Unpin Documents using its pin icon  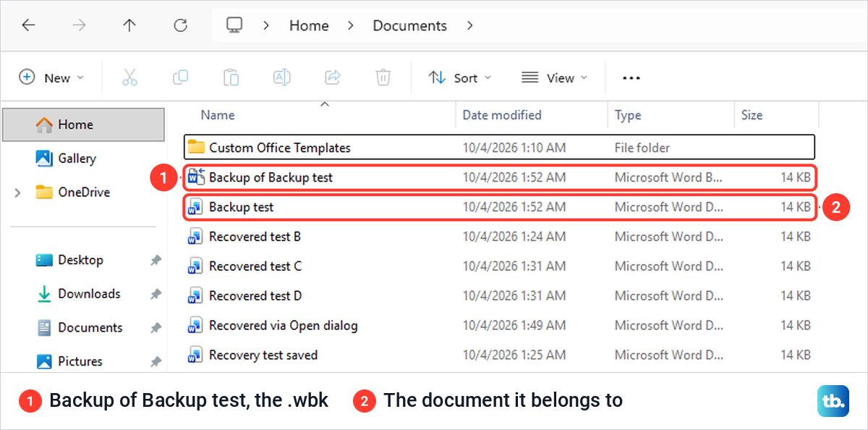point(155,328)
